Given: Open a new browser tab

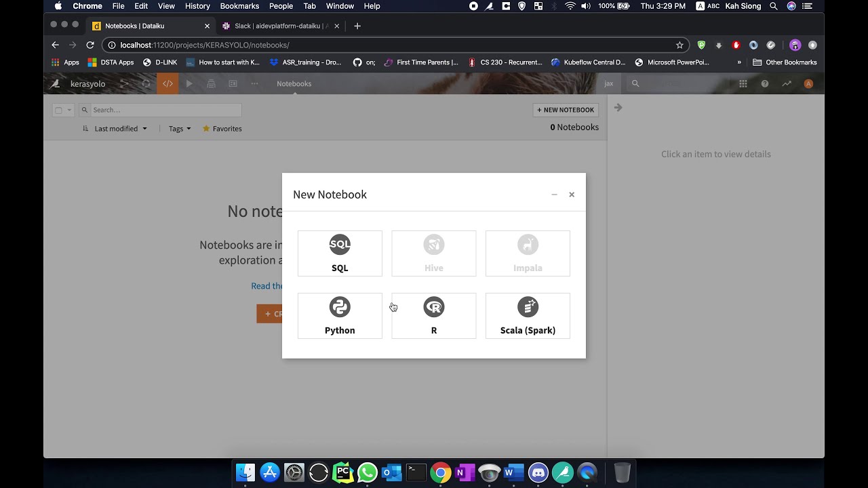Looking at the screenshot, I should click(357, 26).
